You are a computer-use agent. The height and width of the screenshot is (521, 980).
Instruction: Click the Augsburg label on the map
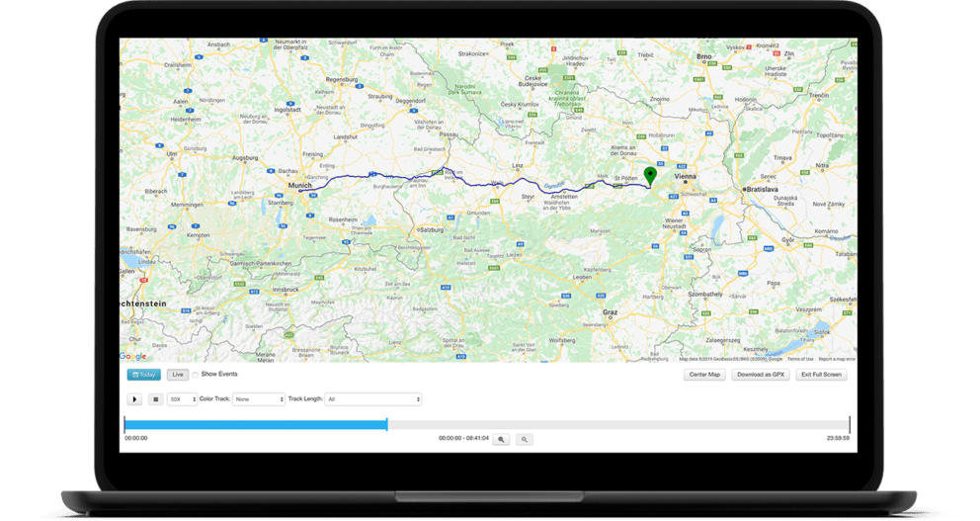point(245,158)
